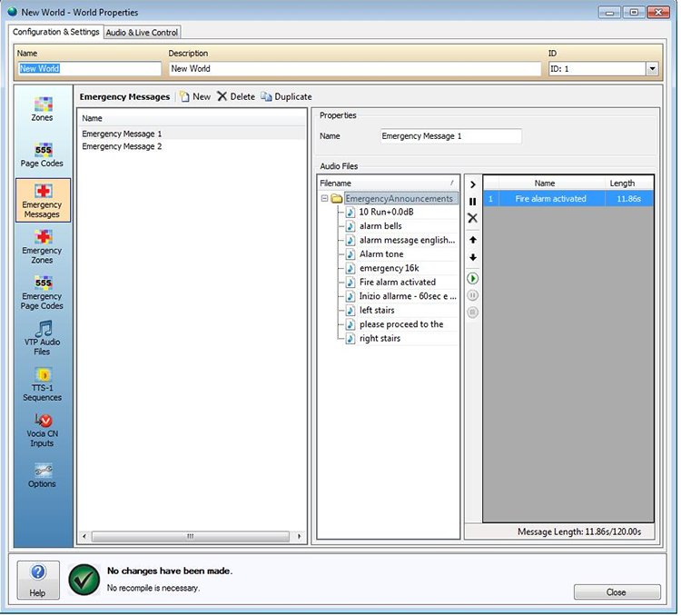This screenshot has height=616, width=681.
Task: Select Emergency Message 2 in list
Action: (x=192, y=146)
